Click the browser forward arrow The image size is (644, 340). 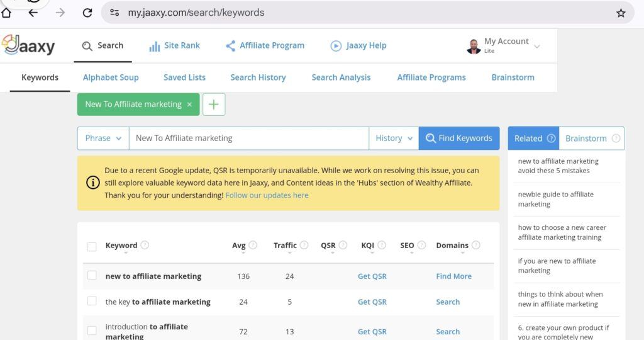(60, 13)
